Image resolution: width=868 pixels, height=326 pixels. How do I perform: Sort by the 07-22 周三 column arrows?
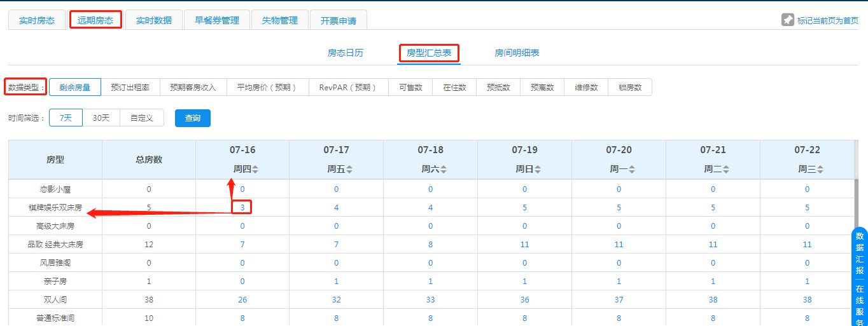pos(820,170)
